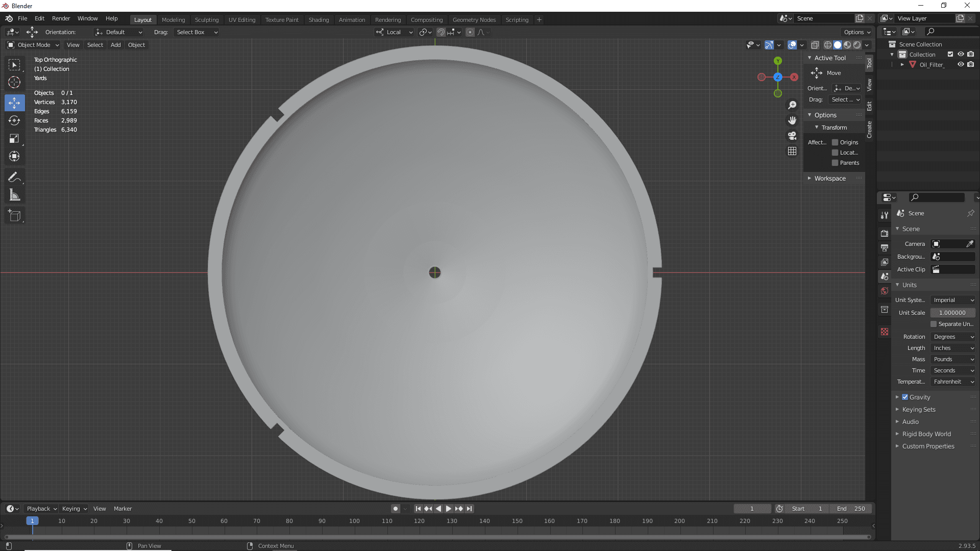Switch to the Modeling workspace tab
The height and width of the screenshot is (551, 980).
(173, 20)
